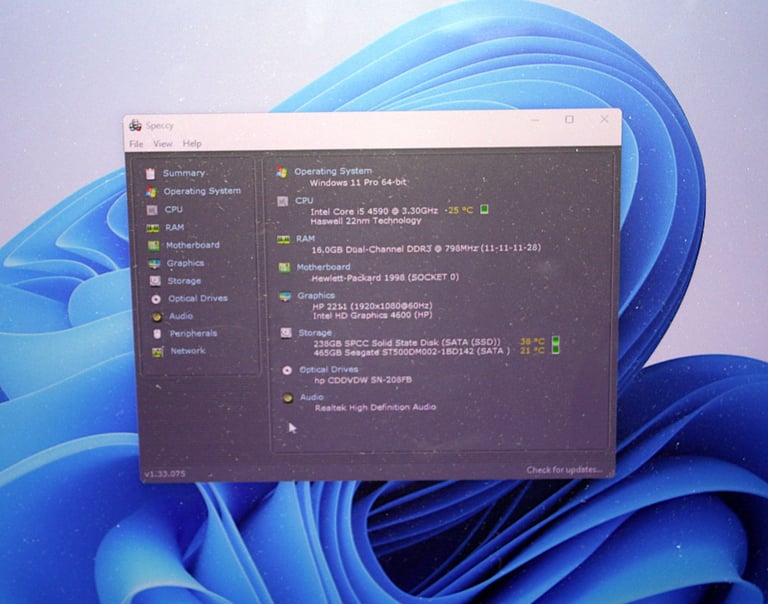Viewport: 768px width, 604px height.
Task: Click Windows flag icon in summary pane
Action: point(281,172)
